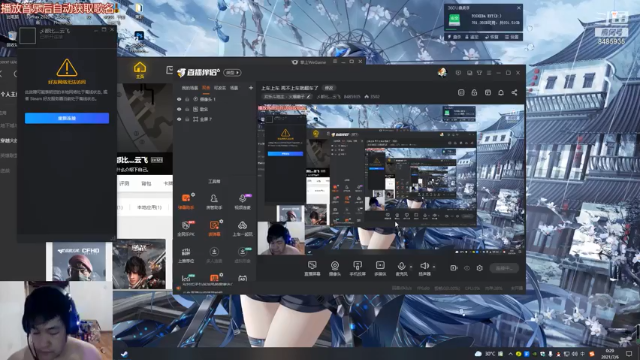Add a screen capture source
Screen dimensions: 640x360
coord(312,268)
